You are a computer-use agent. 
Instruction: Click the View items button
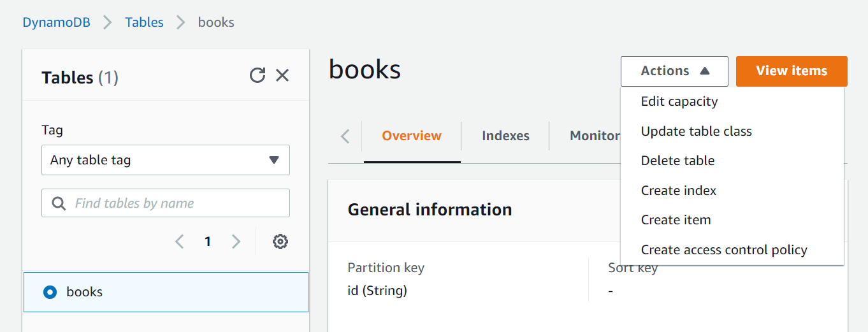(x=792, y=71)
